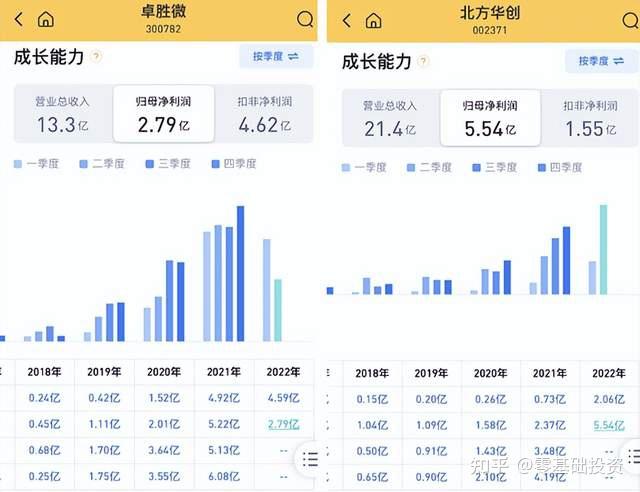Screen dimensions: 640x492
Task: Tap the 4.59亿 cell in 卓胜微 table
Action: coord(284,398)
